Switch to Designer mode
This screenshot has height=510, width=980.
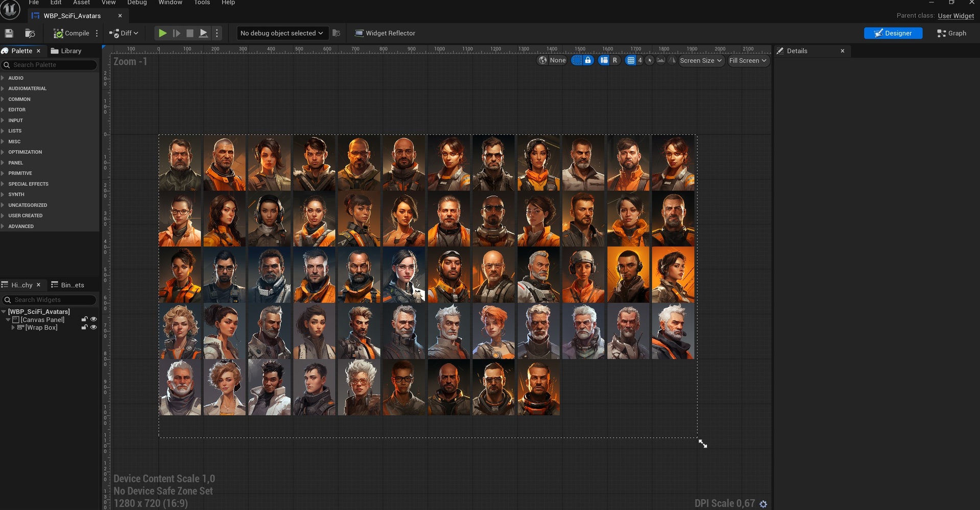tap(893, 33)
